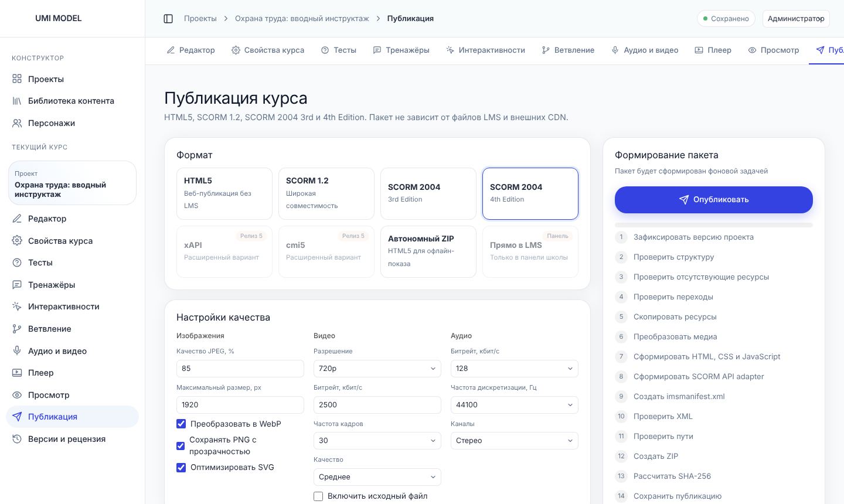The image size is (844, 504).
Task: Select the SCORM 1.2 format card
Action: [x=326, y=193]
